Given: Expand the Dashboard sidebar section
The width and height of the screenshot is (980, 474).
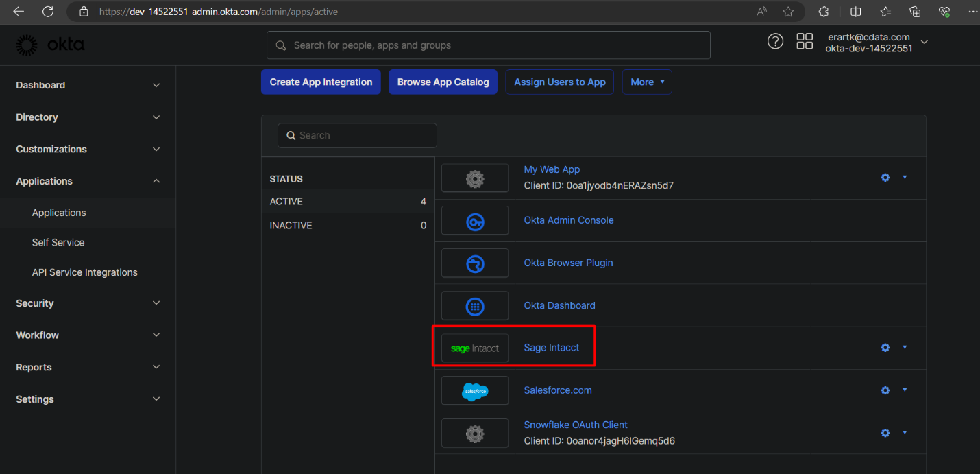Looking at the screenshot, I should pyautogui.click(x=88, y=85).
